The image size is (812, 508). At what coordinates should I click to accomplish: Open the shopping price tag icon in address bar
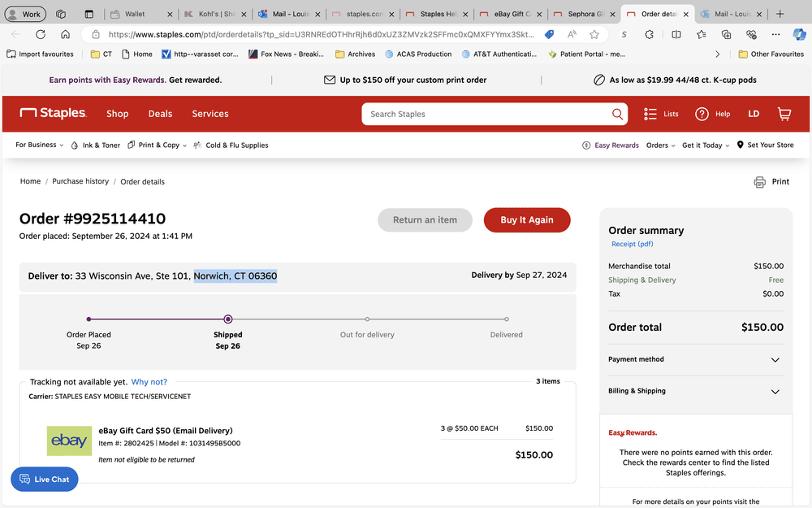pos(549,35)
